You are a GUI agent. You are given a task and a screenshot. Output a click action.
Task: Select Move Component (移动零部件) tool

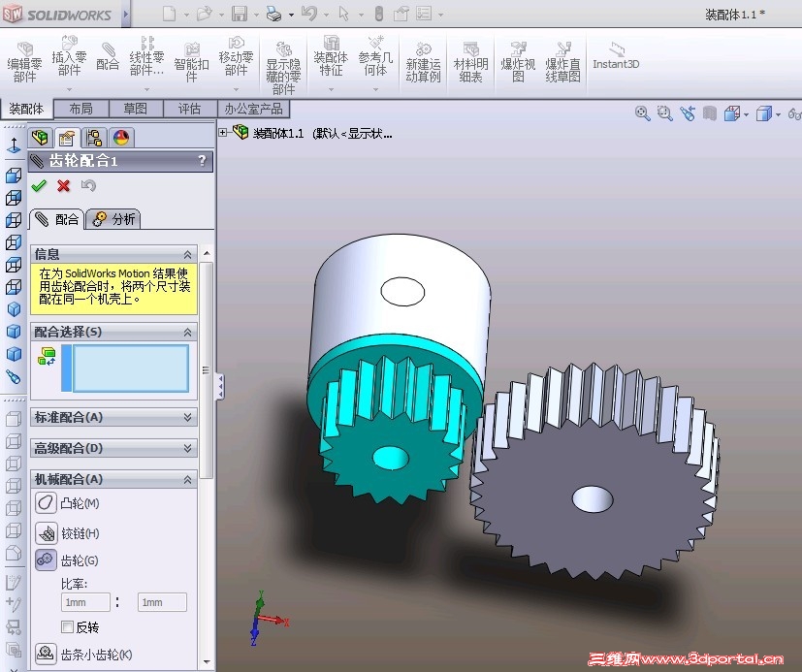tap(236, 56)
